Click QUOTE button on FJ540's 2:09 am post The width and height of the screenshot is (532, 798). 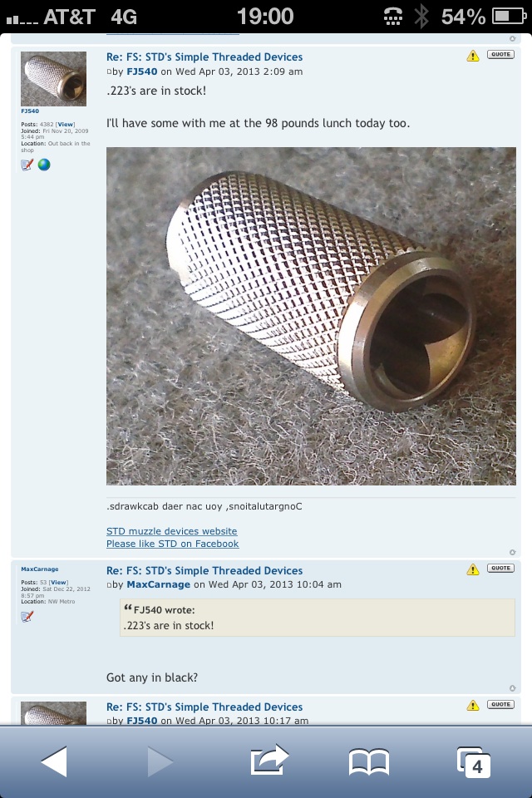point(500,54)
